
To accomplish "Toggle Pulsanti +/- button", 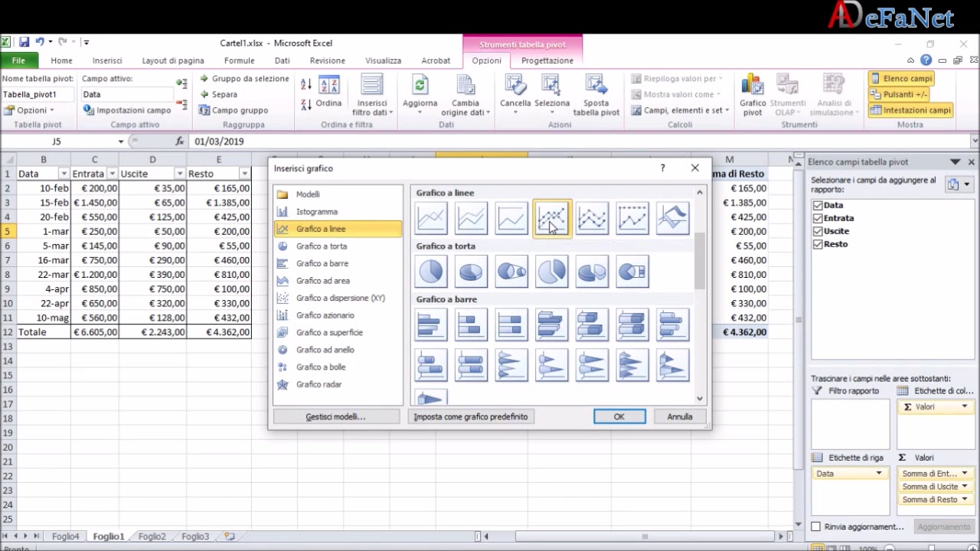I will coord(898,94).
